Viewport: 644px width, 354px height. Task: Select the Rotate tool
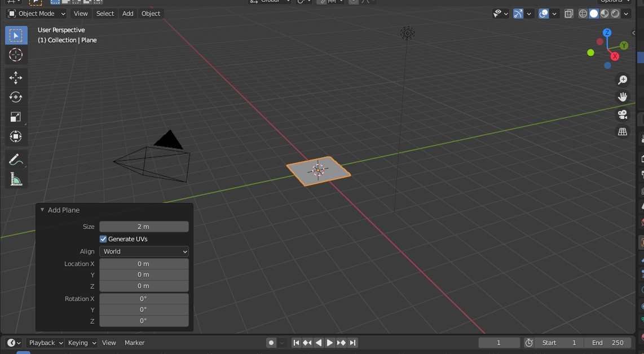(x=16, y=98)
